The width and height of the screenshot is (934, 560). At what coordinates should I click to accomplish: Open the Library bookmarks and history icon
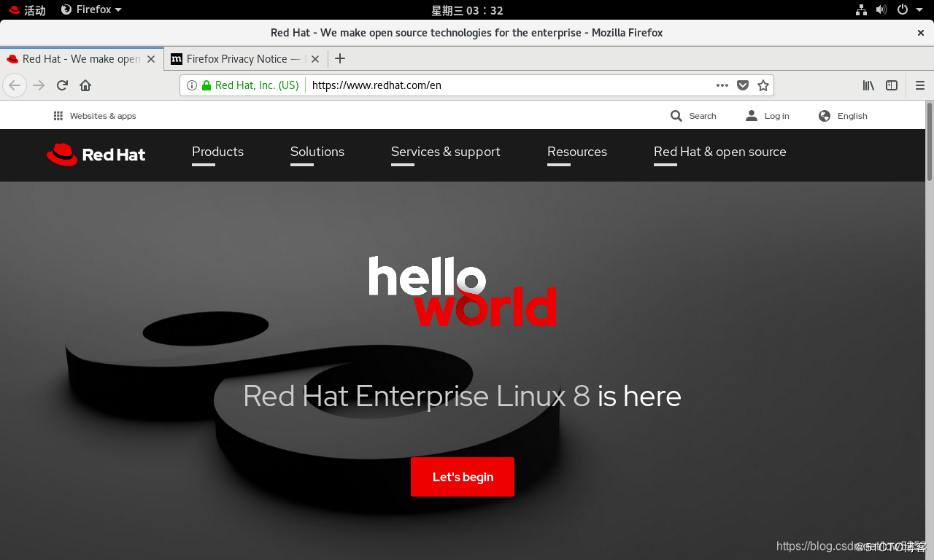[868, 85]
